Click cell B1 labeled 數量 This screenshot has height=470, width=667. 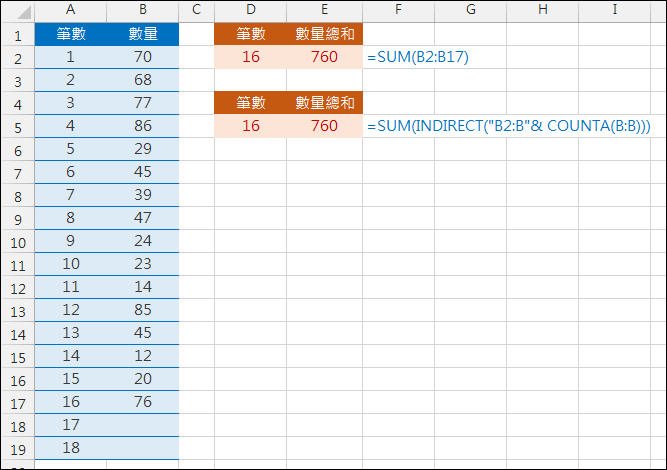pos(143,34)
